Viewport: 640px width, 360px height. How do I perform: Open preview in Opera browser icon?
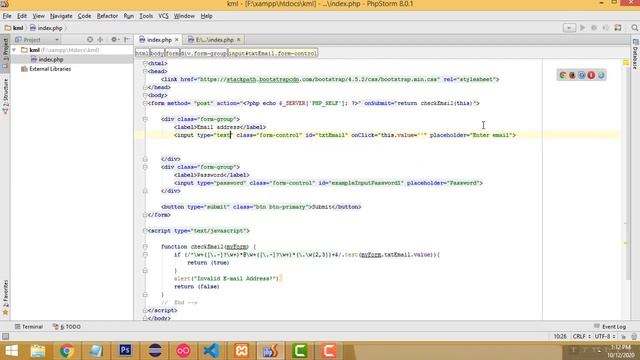click(591, 75)
